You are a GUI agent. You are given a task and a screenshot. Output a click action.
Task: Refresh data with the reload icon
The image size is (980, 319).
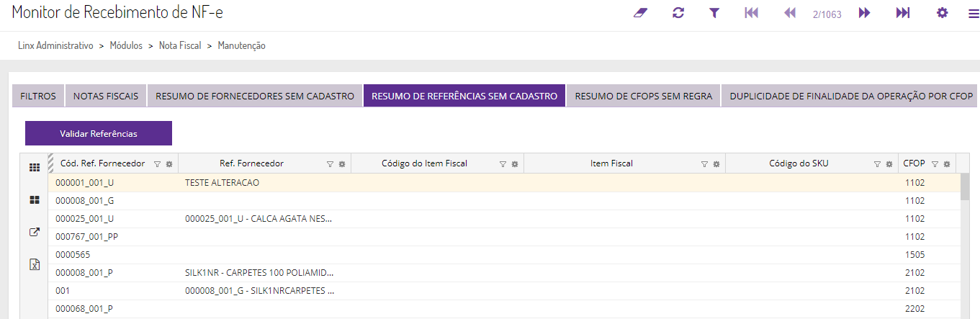(x=678, y=13)
